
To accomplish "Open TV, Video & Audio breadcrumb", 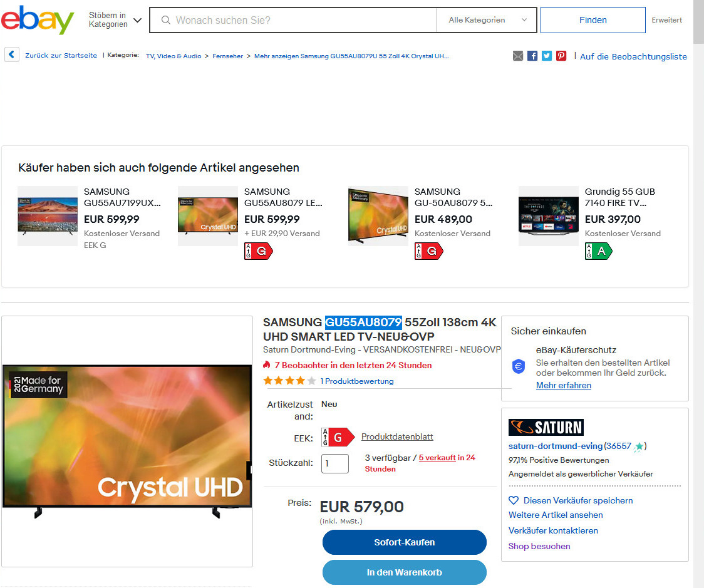I will pyautogui.click(x=173, y=56).
